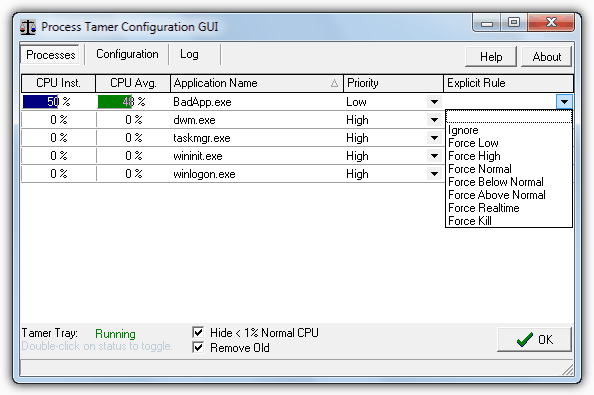Select the dwm.exe process name
This screenshot has width=594, height=395.
194,120
